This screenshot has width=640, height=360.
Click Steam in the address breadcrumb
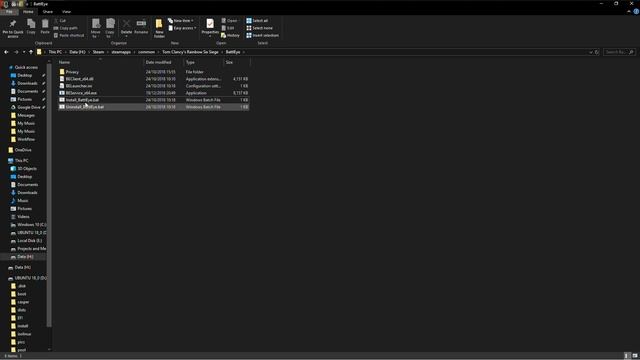click(x=98, y=52)
